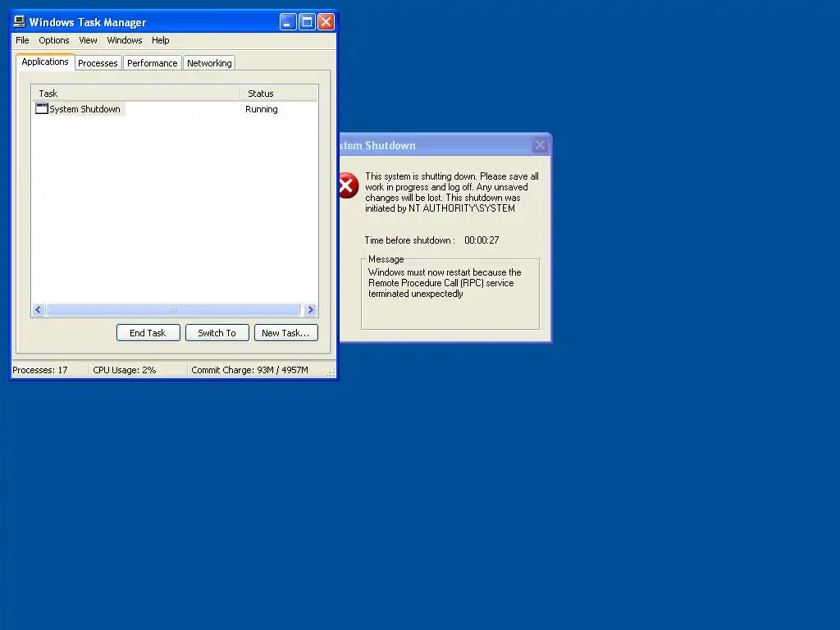Viewport: 840px width, 630px height.
Task: Select the System Shutdown task row
Action: click(175, 109)
